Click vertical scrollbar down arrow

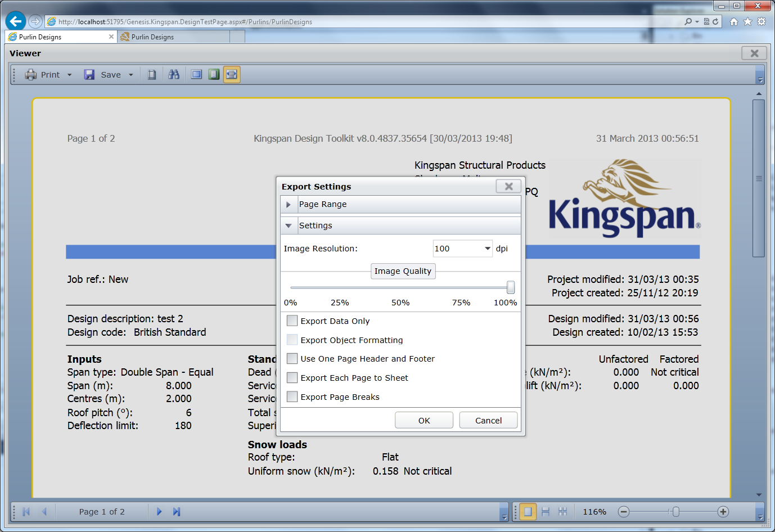click(x=759, y=495)
